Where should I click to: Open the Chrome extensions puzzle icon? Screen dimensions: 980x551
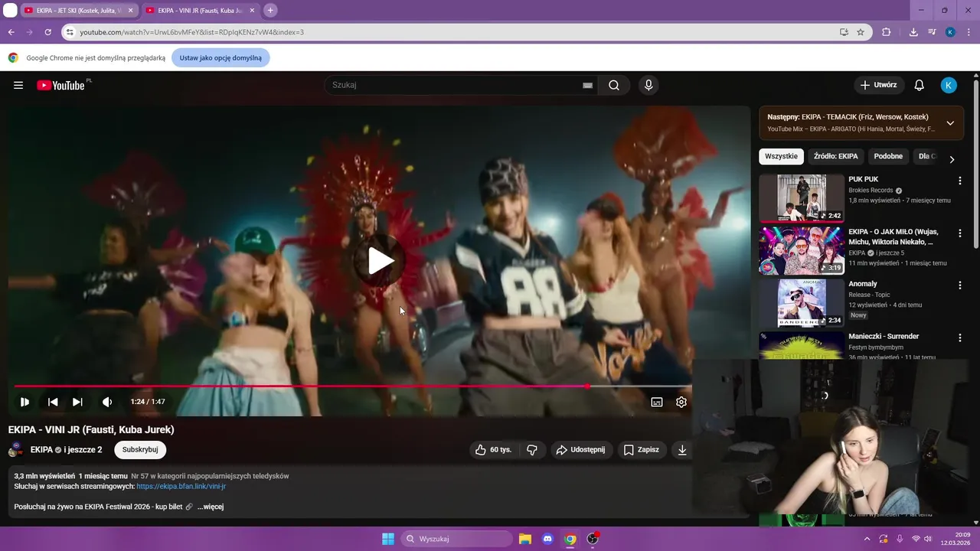click(887, 32)
